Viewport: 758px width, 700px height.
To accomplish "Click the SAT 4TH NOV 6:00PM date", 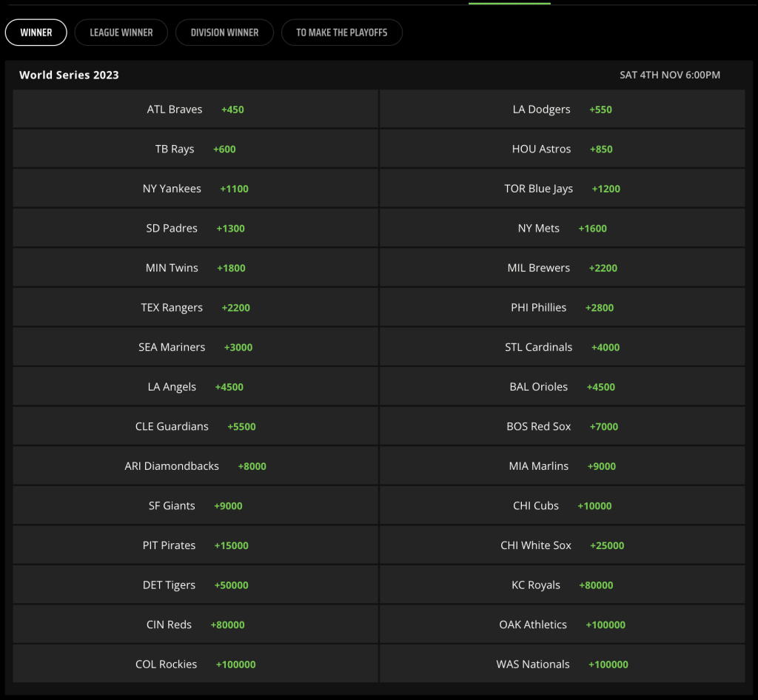I will pyautogui.click(x=670, y=75).
